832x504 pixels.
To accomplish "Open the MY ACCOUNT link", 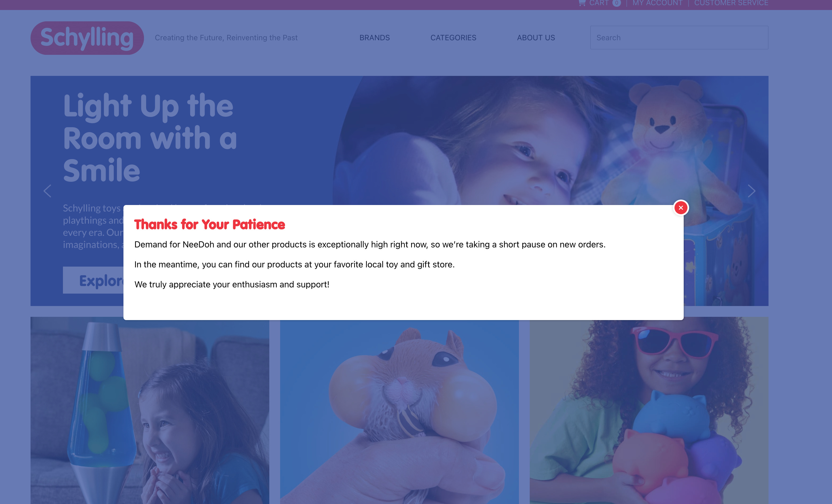I will pyautogui.click(x=657, y=3).
